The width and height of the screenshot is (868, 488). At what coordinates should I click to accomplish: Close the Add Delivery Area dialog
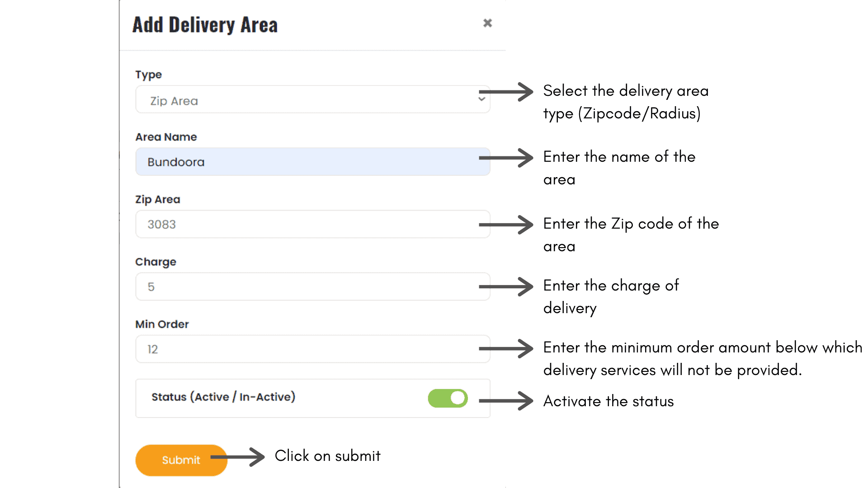pos(487,23)
